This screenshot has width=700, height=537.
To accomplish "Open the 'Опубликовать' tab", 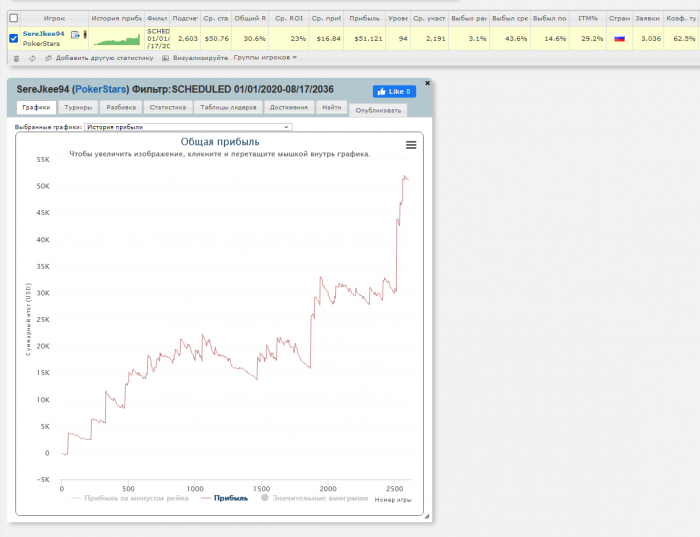I will 378,110.
